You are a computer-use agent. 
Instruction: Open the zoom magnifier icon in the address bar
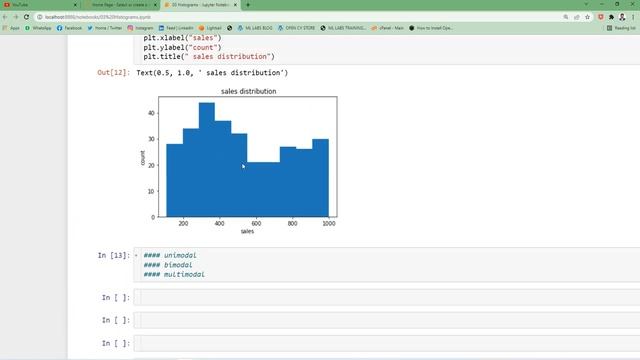point(566,17)
